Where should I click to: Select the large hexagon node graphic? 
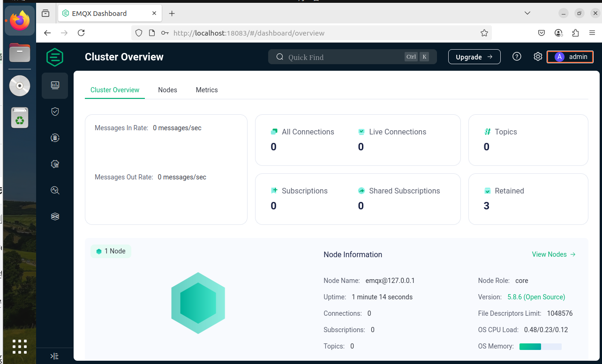tap(198, 303)
